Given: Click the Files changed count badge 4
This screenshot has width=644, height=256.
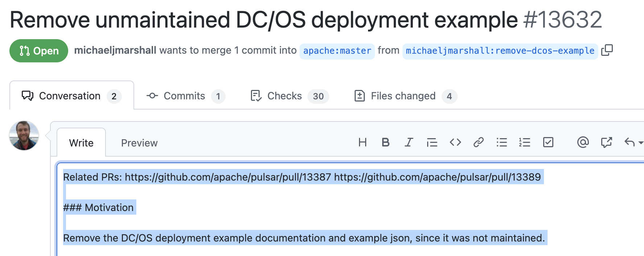Looking at the screenshot, I should (x=449, y=96).
